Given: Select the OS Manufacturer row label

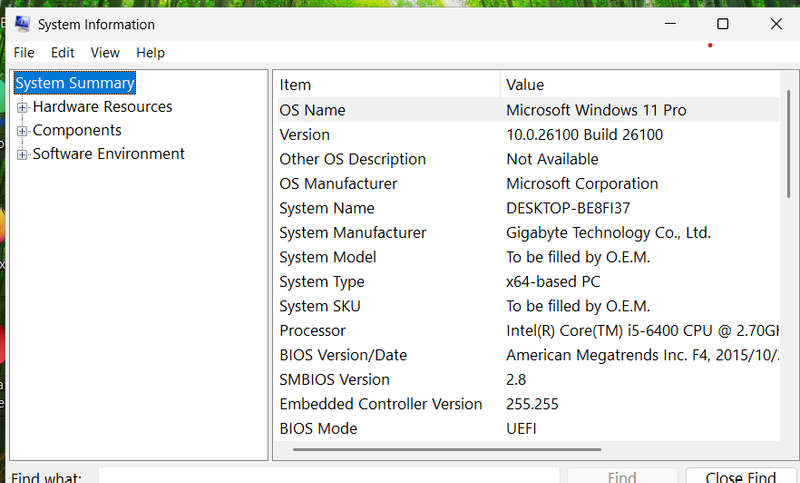Looking at the screenshot, I should point(338,184).
